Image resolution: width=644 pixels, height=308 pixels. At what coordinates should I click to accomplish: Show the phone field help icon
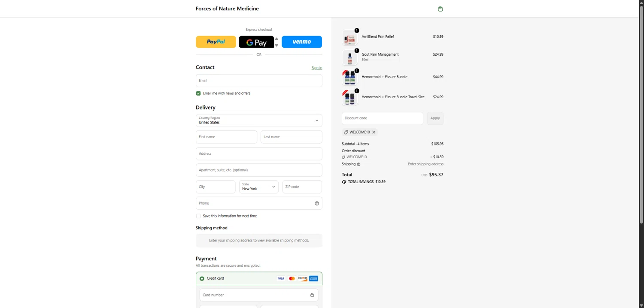coord(317,203)
